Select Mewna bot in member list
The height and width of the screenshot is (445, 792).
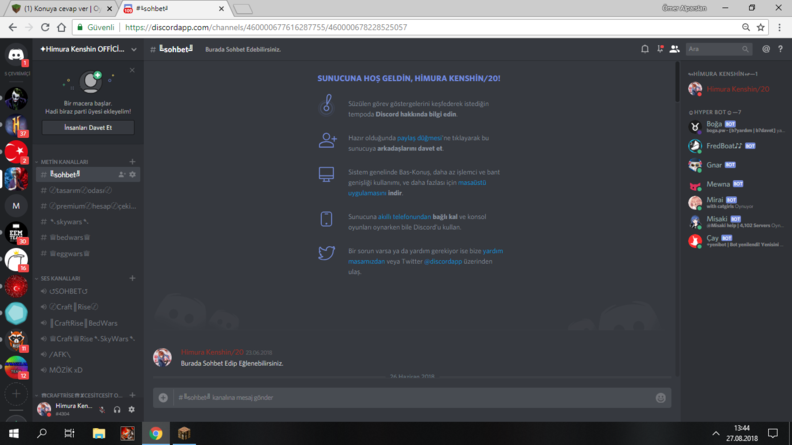735,184
